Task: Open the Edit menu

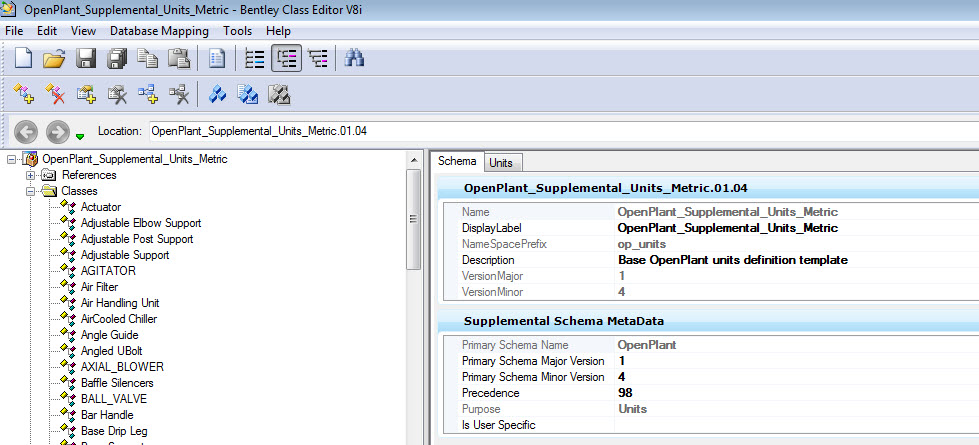Action: 47,31
